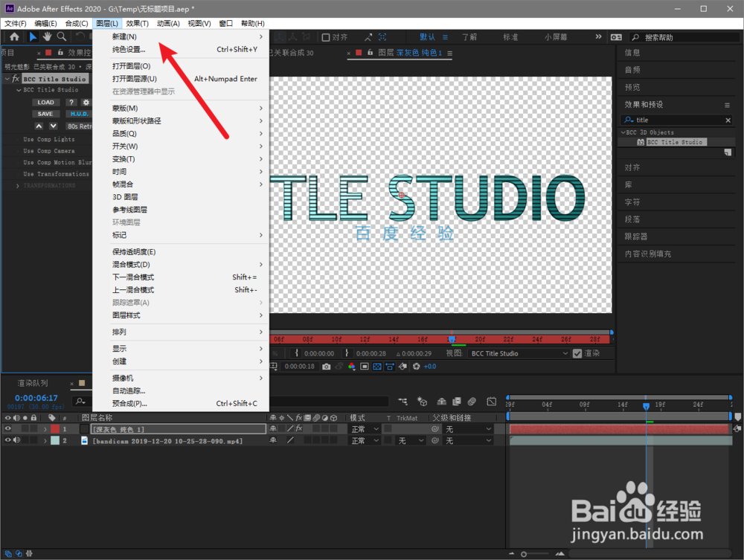
Task: Toggle lock on effect controls panel
Action: [60, 53]
